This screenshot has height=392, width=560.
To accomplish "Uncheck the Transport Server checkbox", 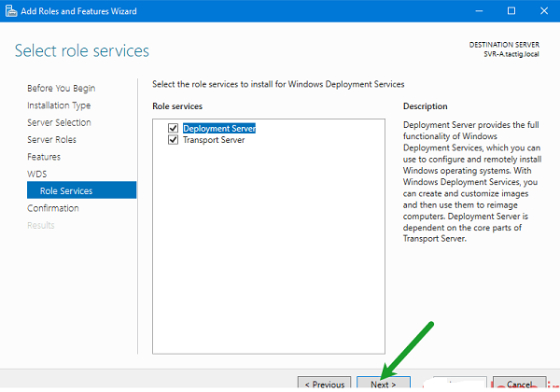I will 172,140.
